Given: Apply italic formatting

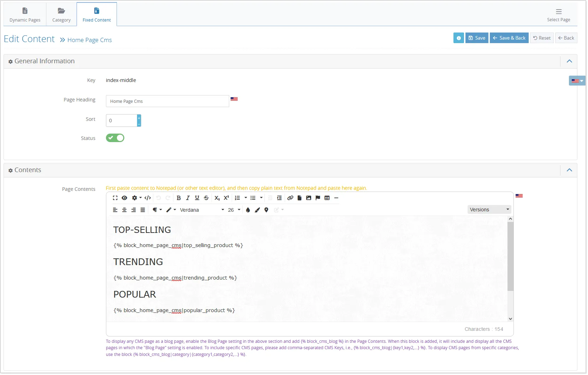Looking at the screenshot, I should (188, 198).
